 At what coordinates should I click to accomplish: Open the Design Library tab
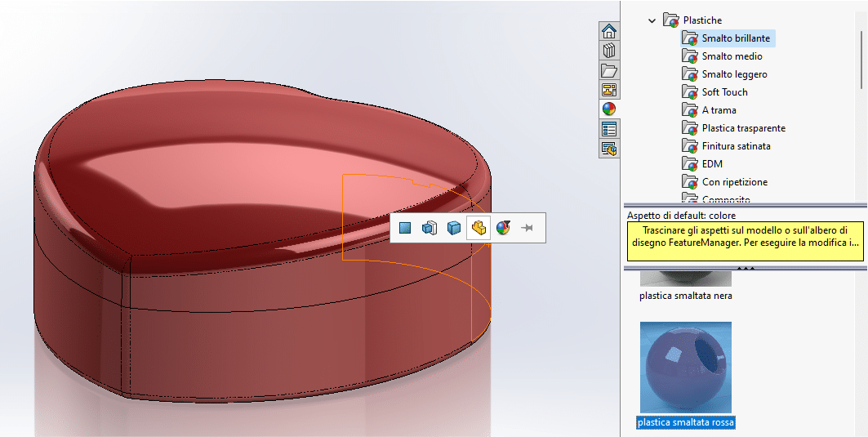click(x=609, y=51)
